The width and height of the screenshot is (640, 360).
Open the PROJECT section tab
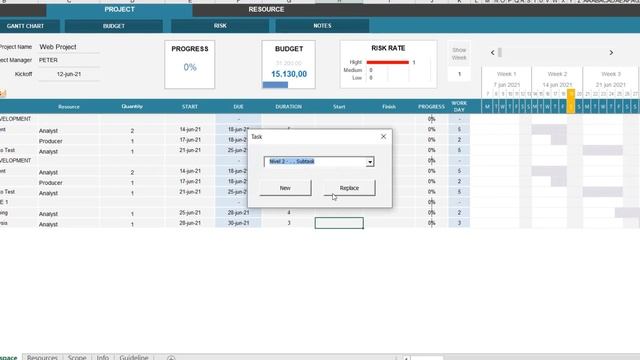pos(119,9)
